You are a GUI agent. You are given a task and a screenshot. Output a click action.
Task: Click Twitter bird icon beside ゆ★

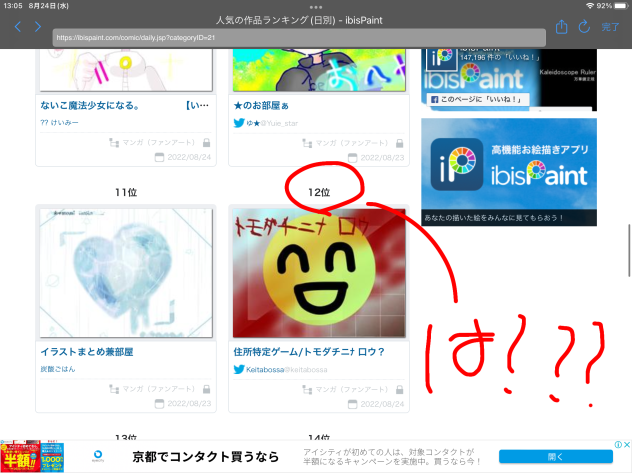point(239,123)
